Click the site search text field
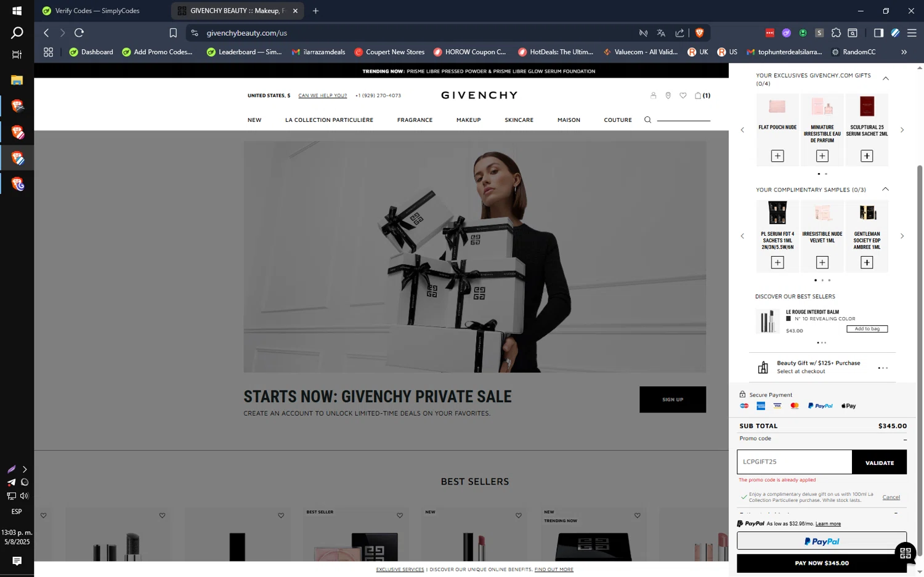This screenshot has height=577, width=924. [683, 120]
